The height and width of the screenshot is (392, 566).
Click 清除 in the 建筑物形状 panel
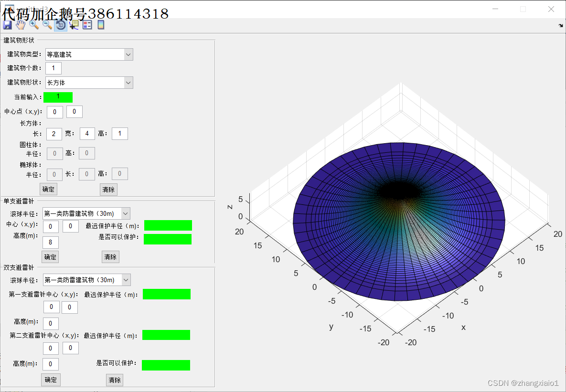click(108, 190)
